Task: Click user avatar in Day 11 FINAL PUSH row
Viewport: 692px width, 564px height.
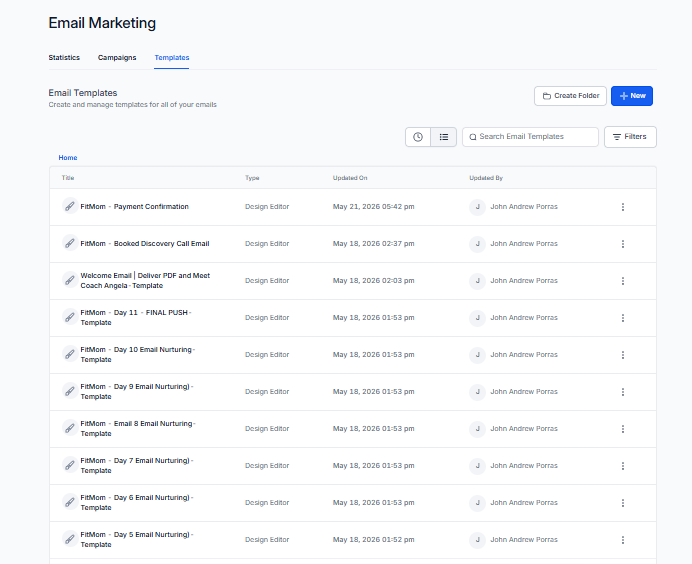Action: (478, 318)
